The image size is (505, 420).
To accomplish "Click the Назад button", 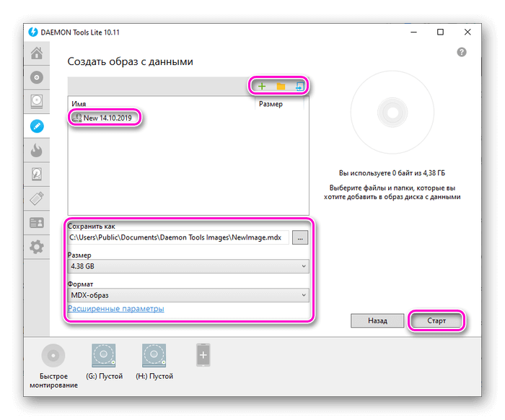I will pyautogui.click(x=377, y=321).
